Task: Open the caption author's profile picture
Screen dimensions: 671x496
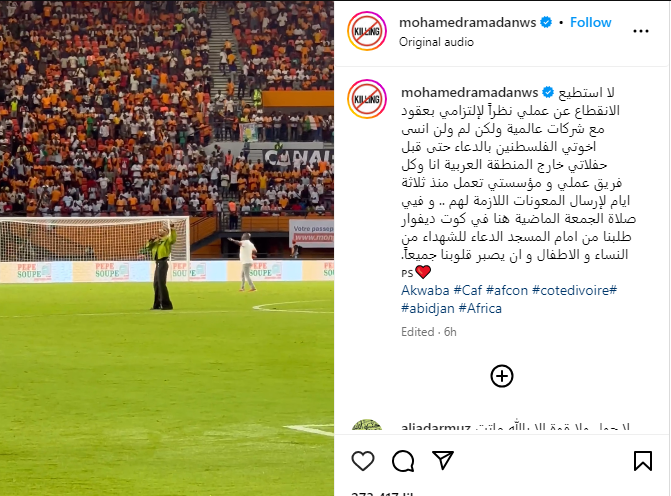Action: point(367,99)
